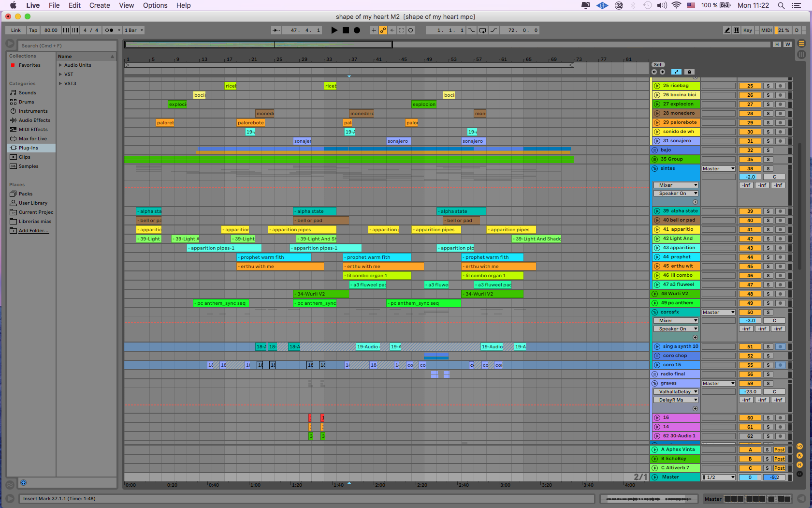
Task: Click the Key map mode button
Action: [747, 30]
